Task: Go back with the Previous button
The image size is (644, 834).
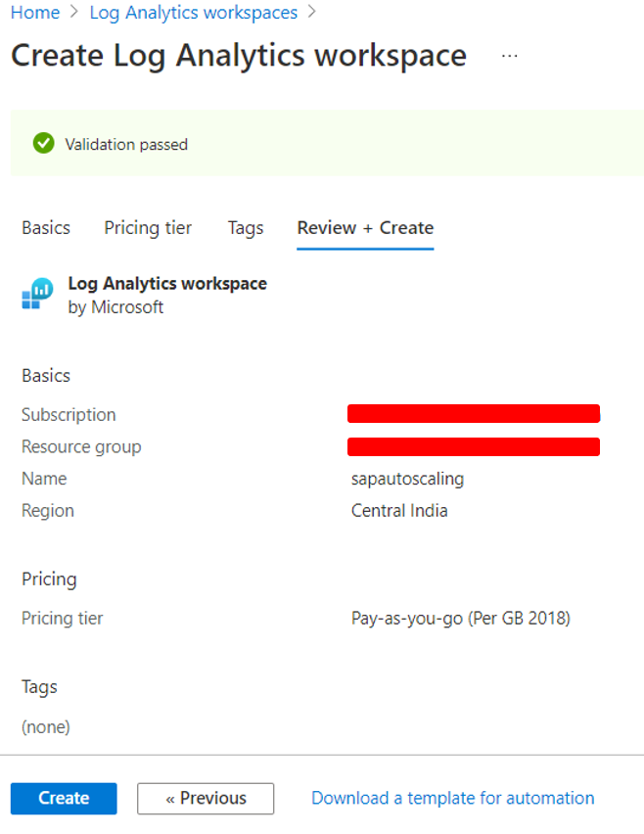Action: coord(206,798)
